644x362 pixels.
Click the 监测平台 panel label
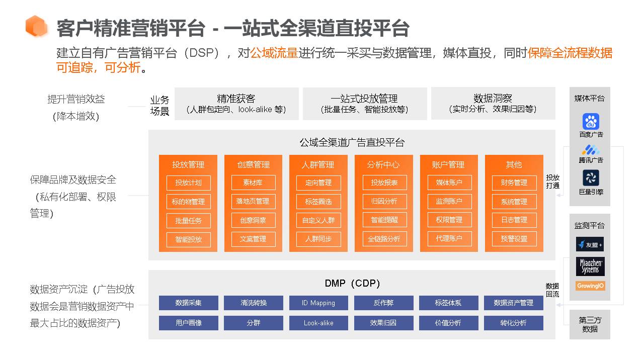click(x=590, y=226)
